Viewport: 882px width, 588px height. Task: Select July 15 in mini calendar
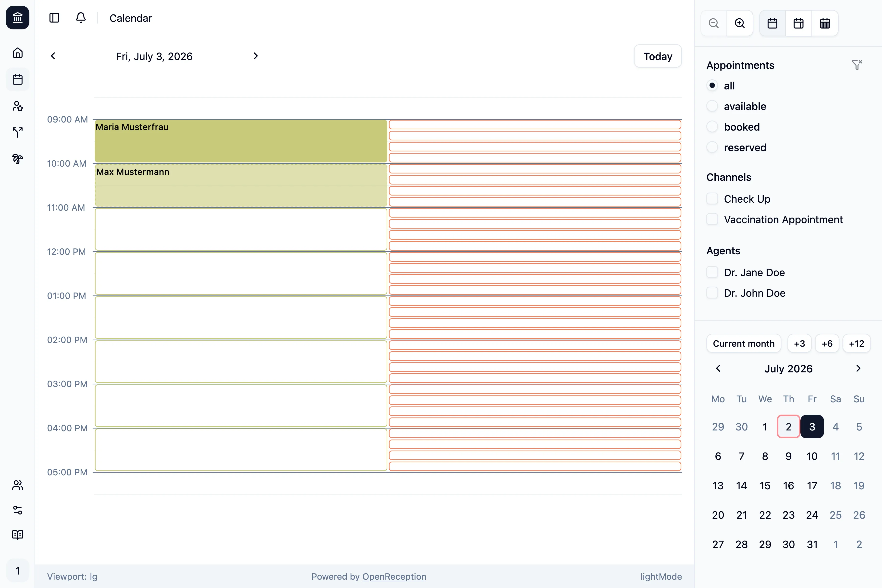pyautogui.click(x=765, y=485)
